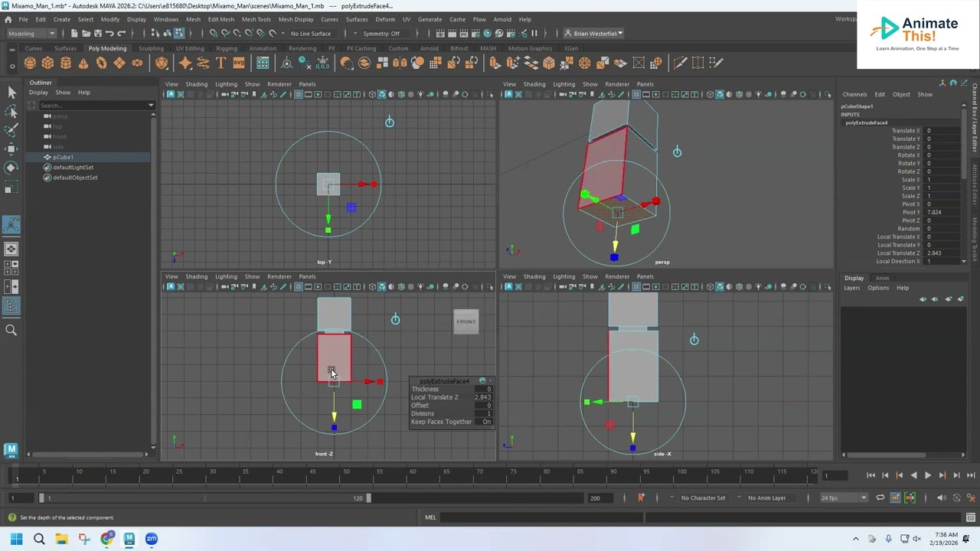Toggle select by component type mode
The width and height of the screenshot is (980, 551).
(x=178, y=34)
